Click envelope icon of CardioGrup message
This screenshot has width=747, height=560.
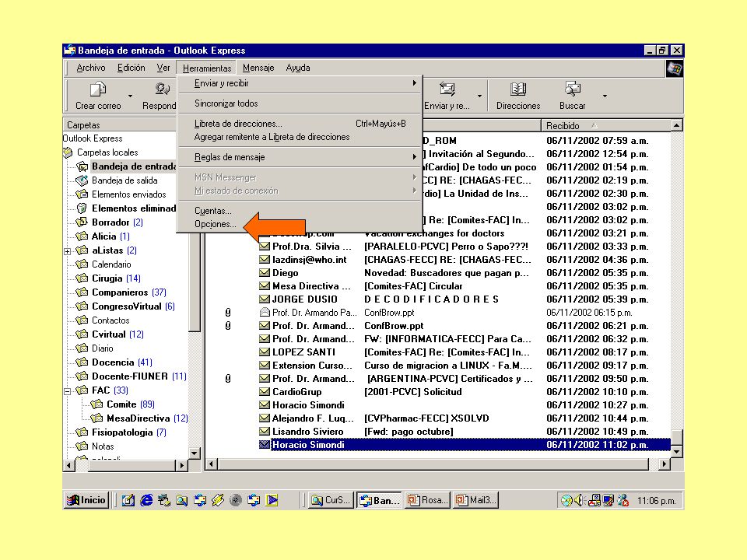click(265, 392)
